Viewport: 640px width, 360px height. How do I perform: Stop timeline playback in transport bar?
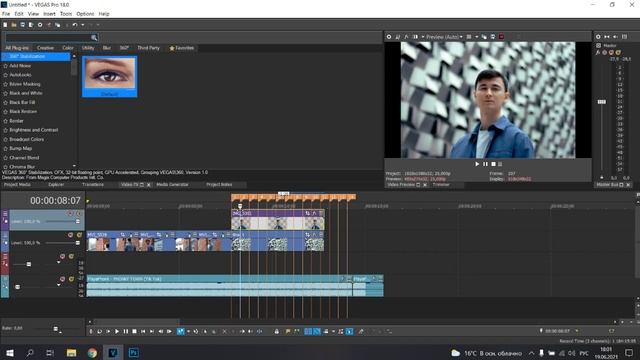point(134,331)
